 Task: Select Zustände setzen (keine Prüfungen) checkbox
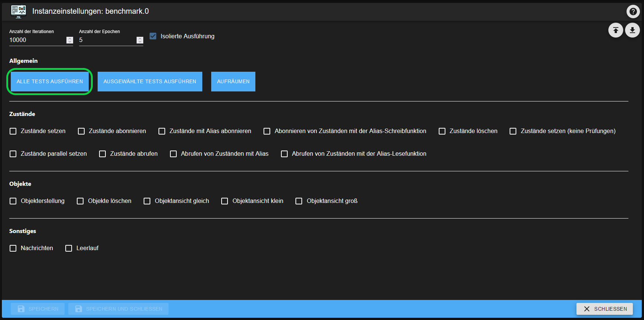[513, 131]
